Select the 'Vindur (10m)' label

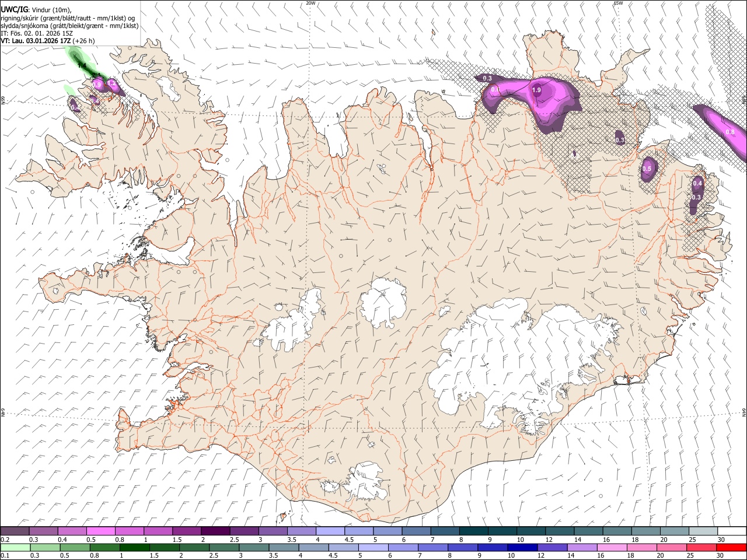pyautogui.click(x=52, y=9)
